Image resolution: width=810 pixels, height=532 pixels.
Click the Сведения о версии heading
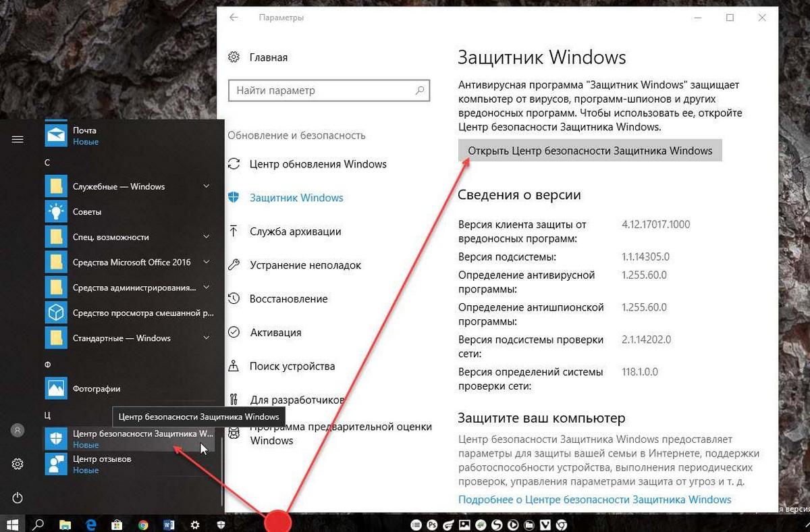(x=519, y=195)
